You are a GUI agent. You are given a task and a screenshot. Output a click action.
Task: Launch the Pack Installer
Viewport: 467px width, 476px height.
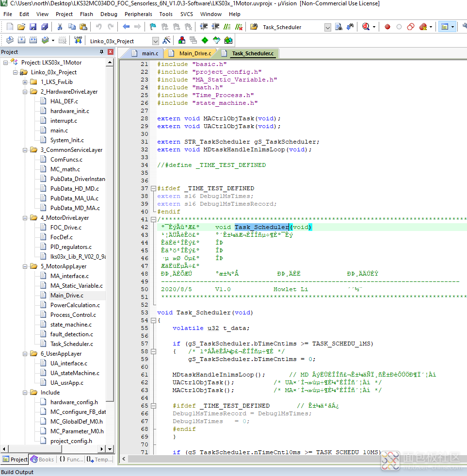click(x=228, y=40)
